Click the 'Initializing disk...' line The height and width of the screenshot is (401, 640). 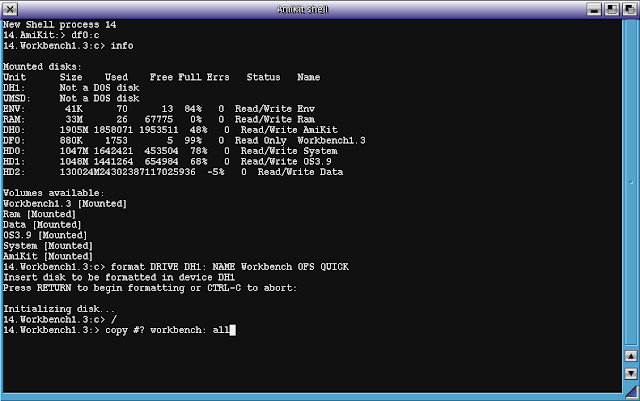coord(59,309)
